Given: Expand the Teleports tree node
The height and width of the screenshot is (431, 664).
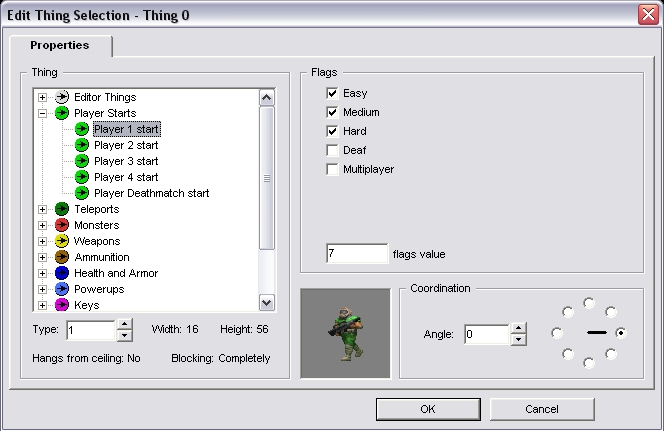Looking at the screenshot, I should (x=42, y=209).
